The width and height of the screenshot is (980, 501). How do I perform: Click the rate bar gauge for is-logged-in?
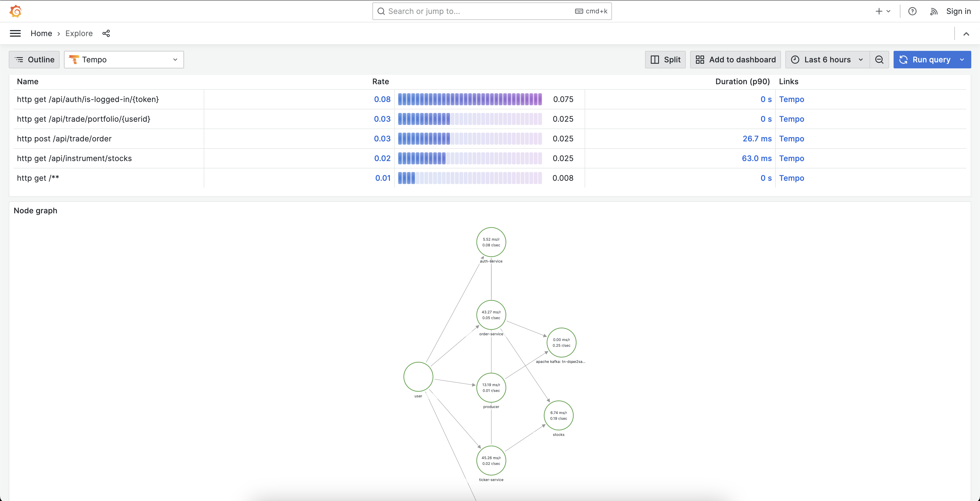(x=469, y=99)
